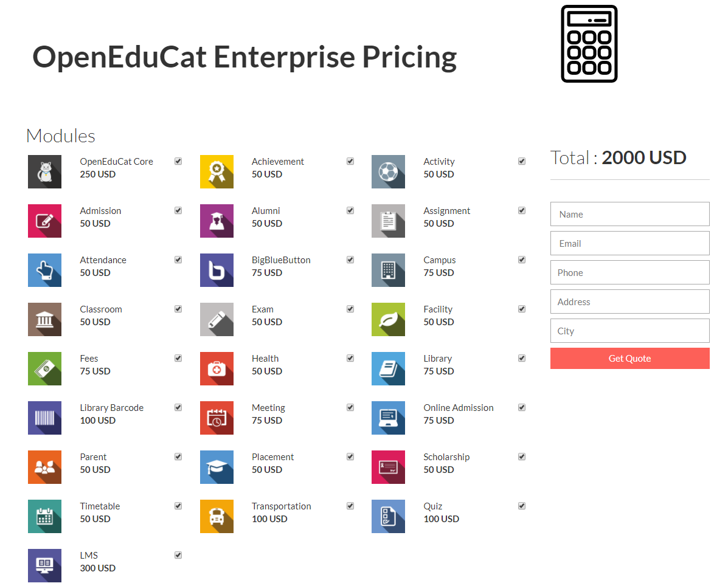Click the BigBlueButton module icon
728x586 pixels.
(x=217, y=270)
